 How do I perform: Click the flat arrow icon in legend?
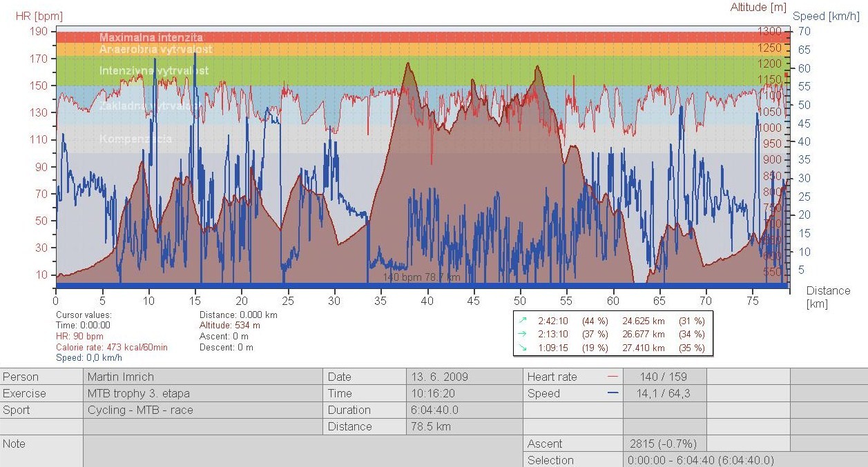click(523, 335)
